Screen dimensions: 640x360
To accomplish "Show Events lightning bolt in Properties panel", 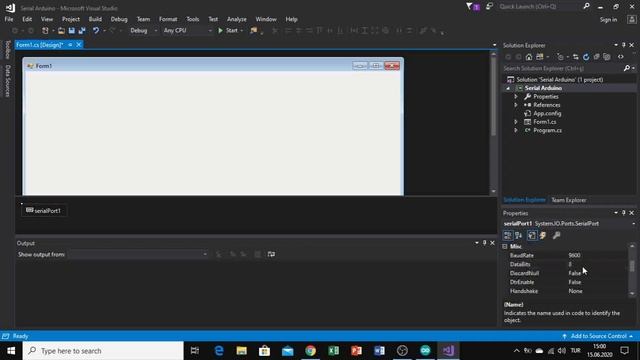I will [x=543, y=236].
